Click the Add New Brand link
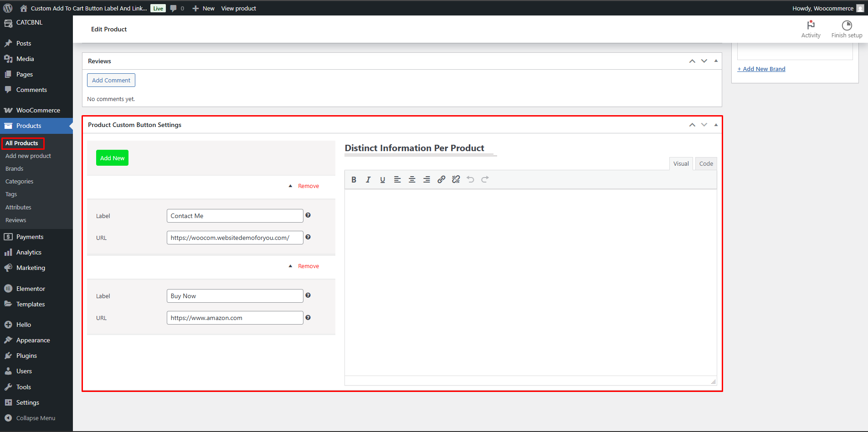 761,69
